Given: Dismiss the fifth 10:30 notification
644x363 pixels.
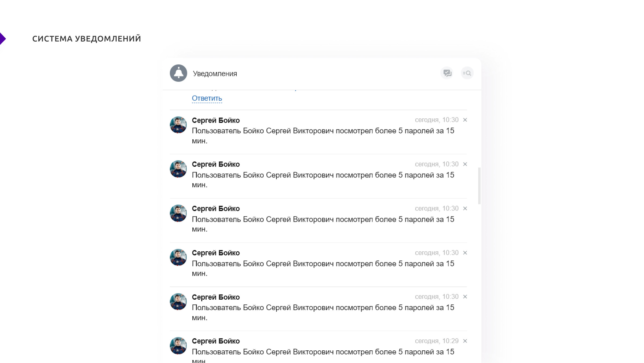Looking at the screenshot, I should (465, 297).
